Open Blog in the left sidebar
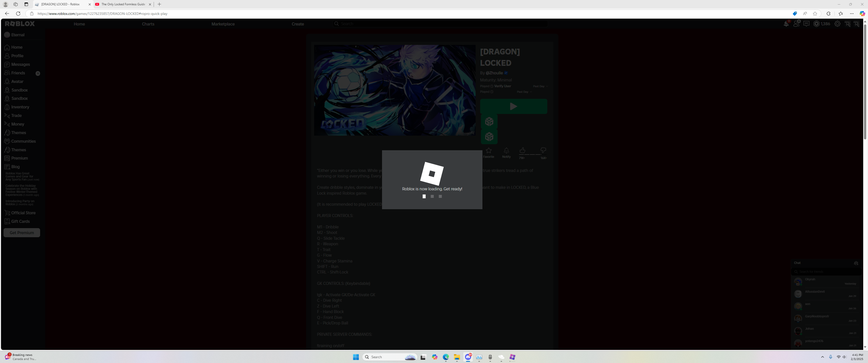This screenshot has width=868, height=363. point(12,167)
